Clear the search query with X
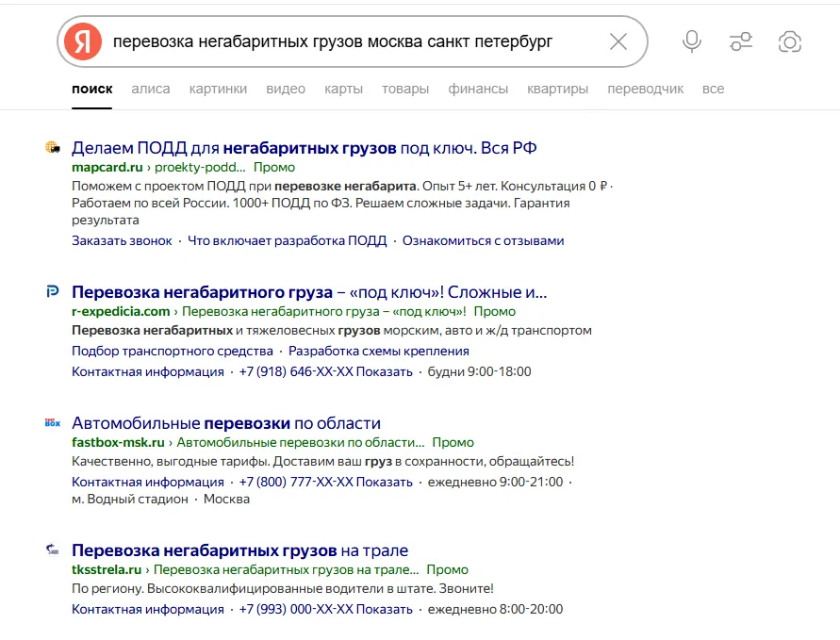Screen dimensions: 840x640 [618, 41]
